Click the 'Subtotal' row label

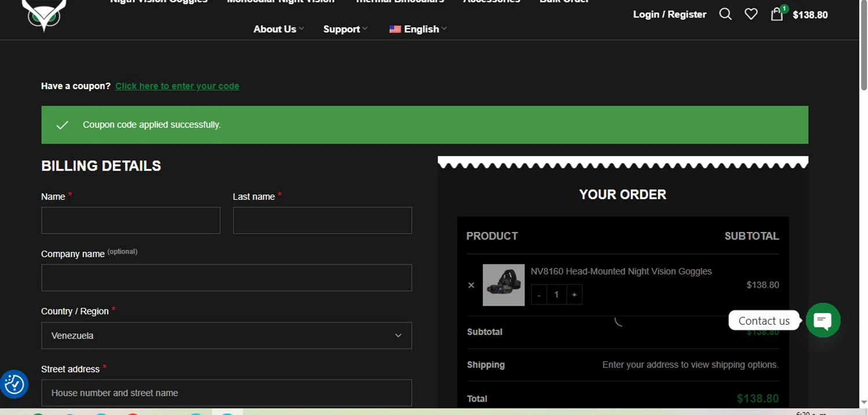484,332
